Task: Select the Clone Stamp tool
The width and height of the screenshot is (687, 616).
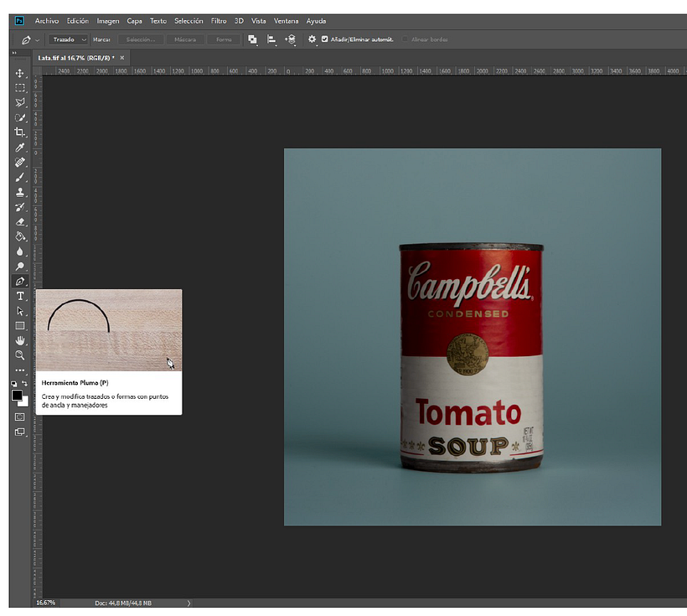Action: click(x=20, y=192)
